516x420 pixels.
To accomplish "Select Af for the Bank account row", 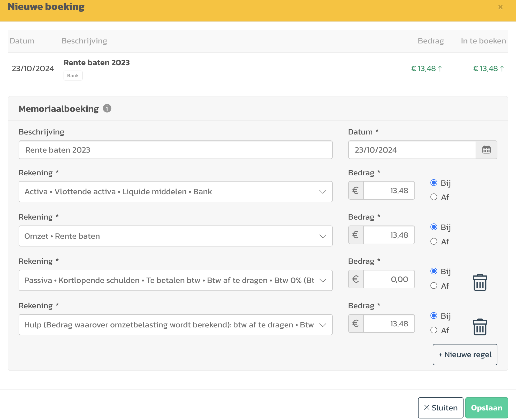I will coord(434,197).
